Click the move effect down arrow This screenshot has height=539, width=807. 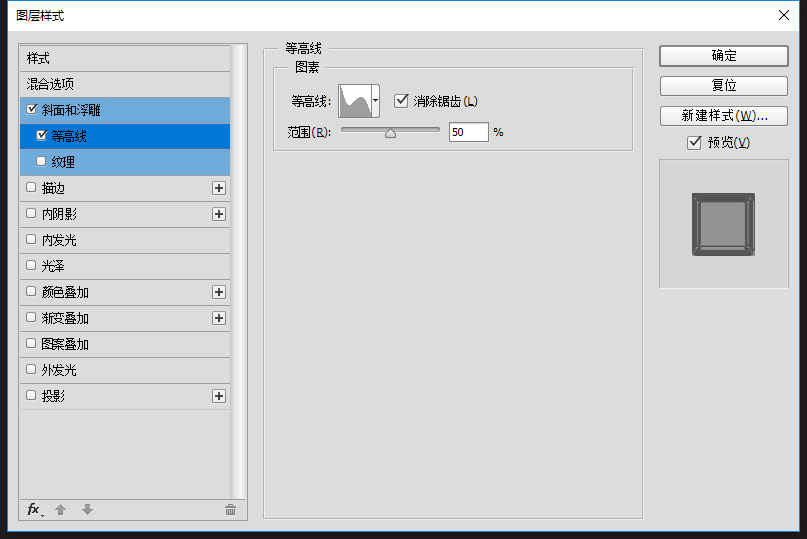click(87, 510)
